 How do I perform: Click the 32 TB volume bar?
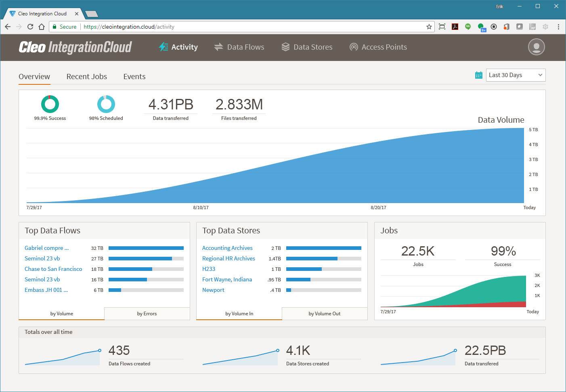[146, 248]
